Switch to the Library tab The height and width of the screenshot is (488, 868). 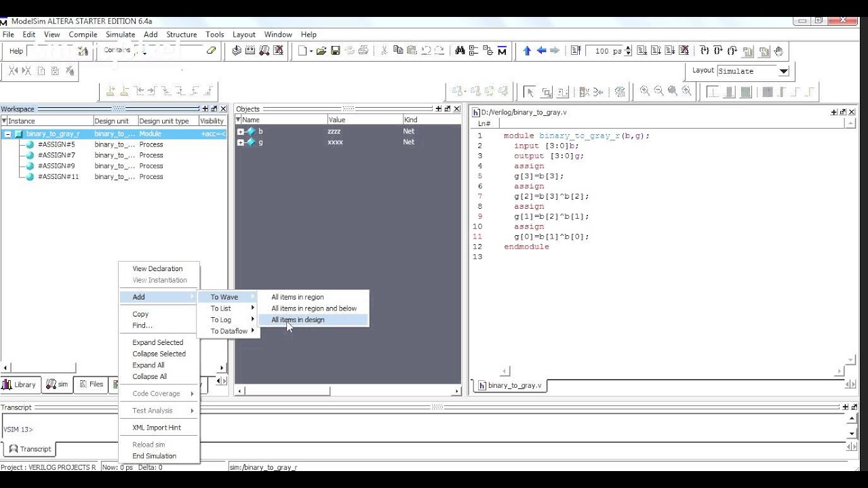pos(20,384)
